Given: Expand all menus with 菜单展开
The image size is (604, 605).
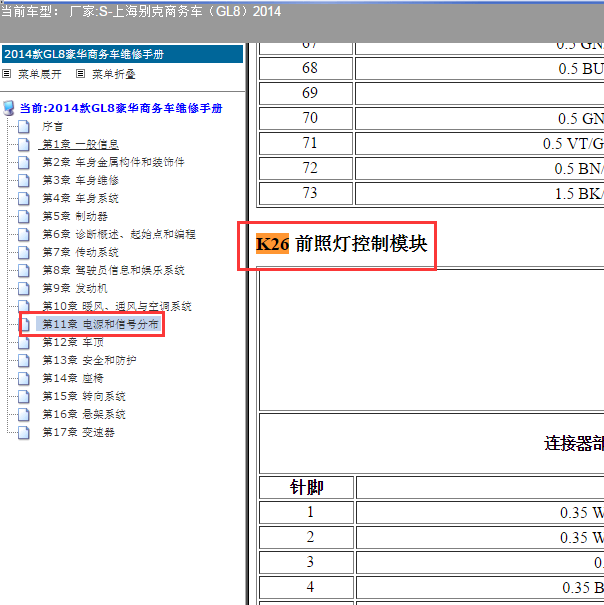Looking at the screenshot, I should click(x=40, y=74).
